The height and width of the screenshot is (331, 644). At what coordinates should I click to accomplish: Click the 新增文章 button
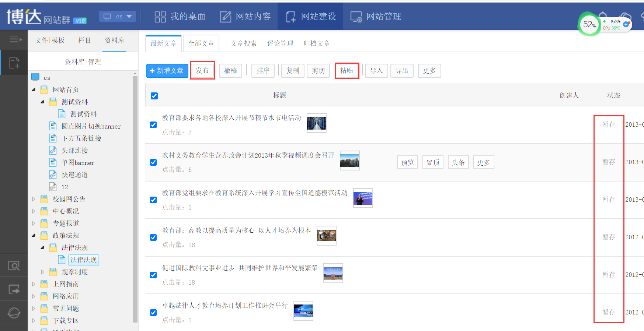coord(167,71)
